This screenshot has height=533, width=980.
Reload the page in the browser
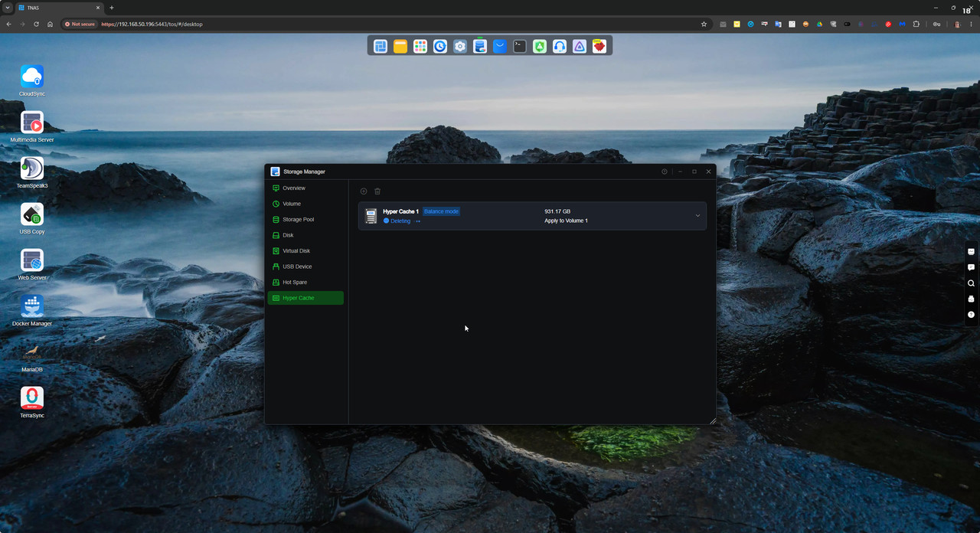click(x=36, y=24)
